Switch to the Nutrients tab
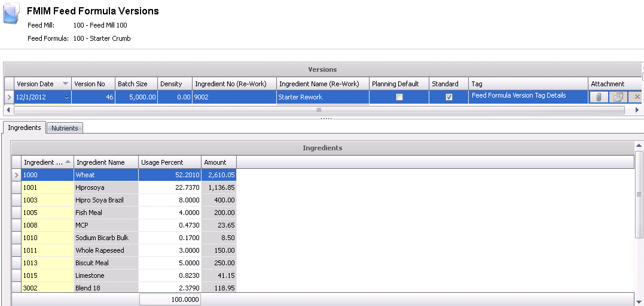Image resolution: width=644 pixels, height=306 pixels. 65,128
